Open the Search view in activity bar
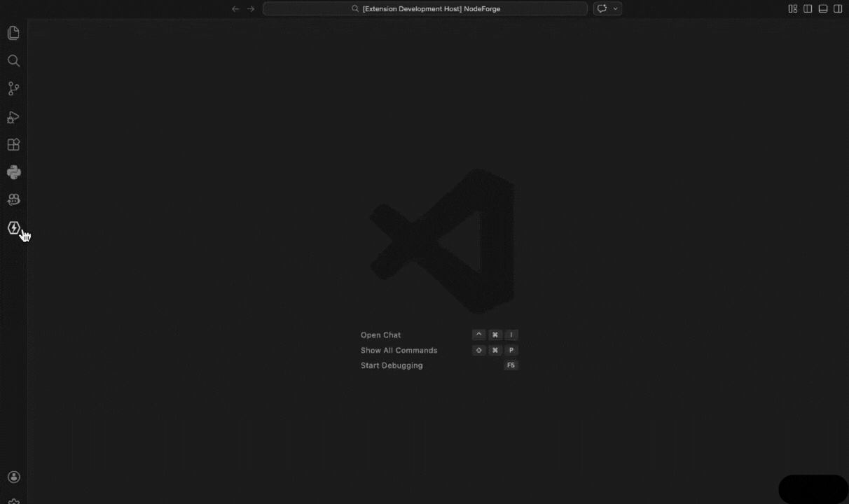 (13, 61)
